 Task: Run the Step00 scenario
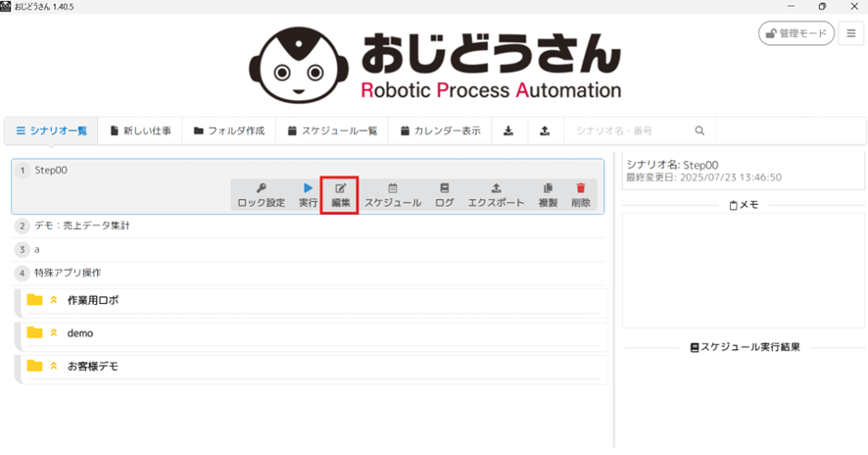pos(308,195)
